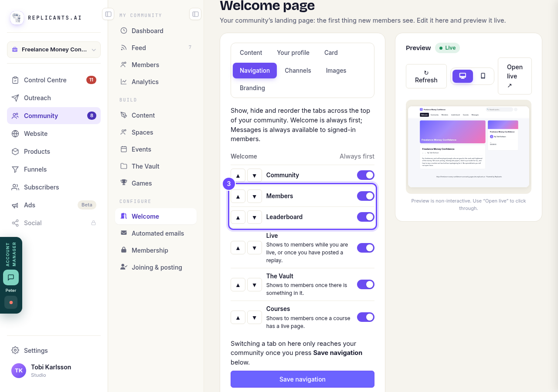
Task: Click the community preview thumbnail
Action: click(469, 147)
